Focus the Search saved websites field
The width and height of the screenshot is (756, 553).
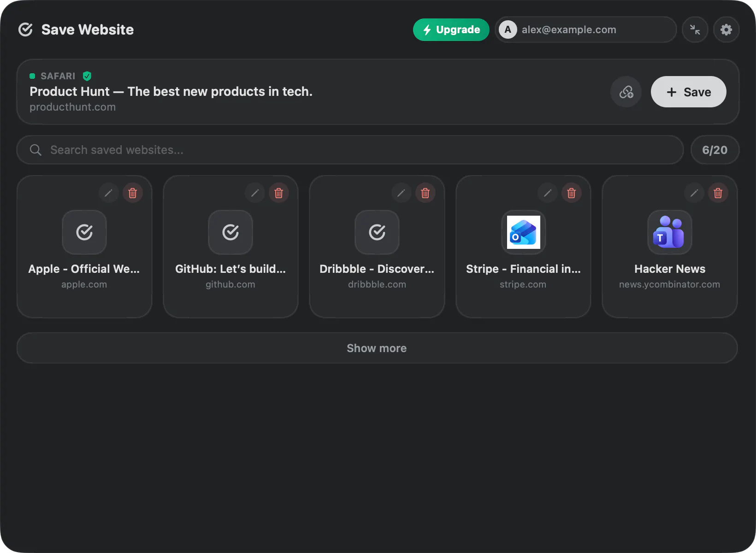(x=350, y=150)
